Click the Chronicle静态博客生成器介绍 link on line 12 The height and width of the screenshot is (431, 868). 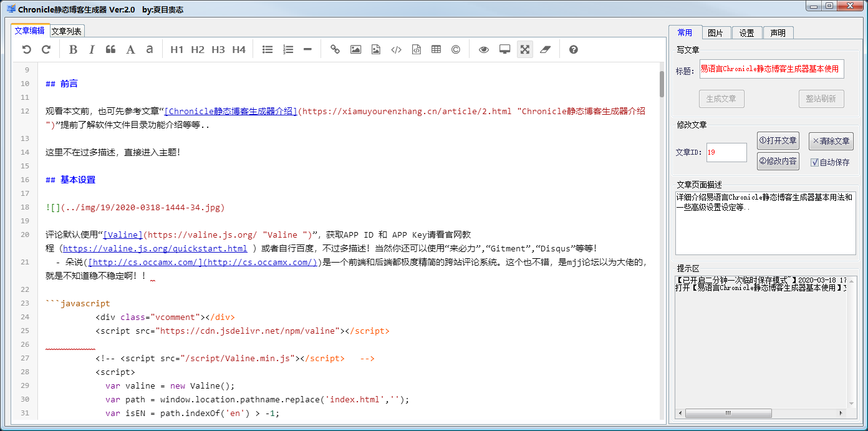[x=231, y=111]
